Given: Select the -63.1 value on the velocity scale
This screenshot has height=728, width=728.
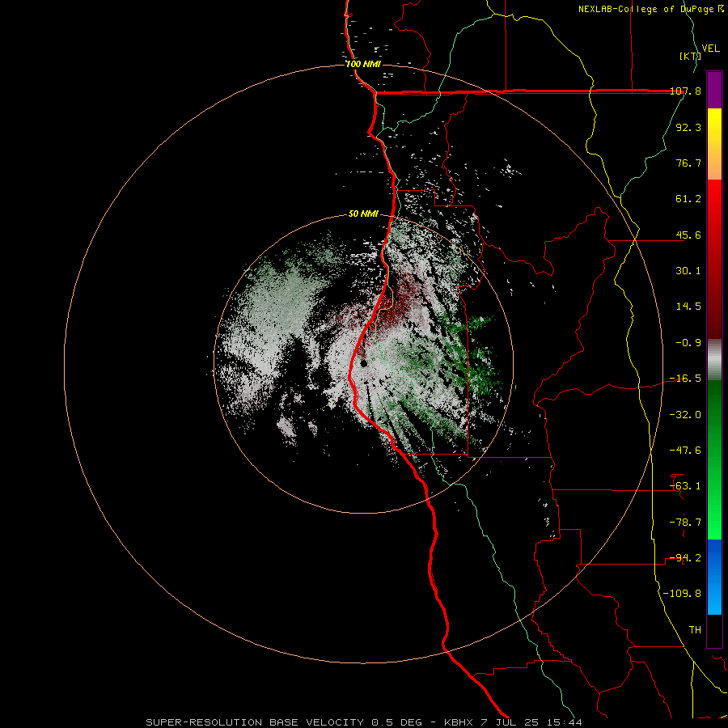Looking at the screenshot, I should [685, 486].
